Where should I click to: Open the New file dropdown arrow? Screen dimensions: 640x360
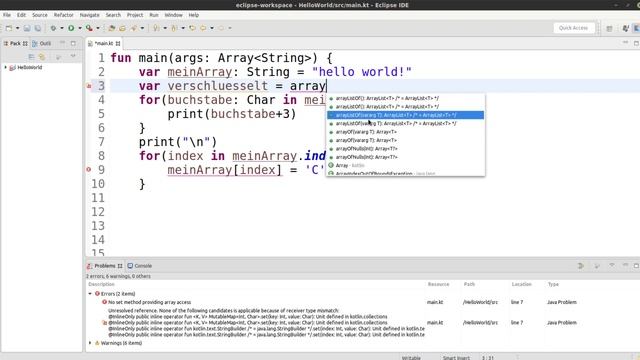click(x=17, y=28)
